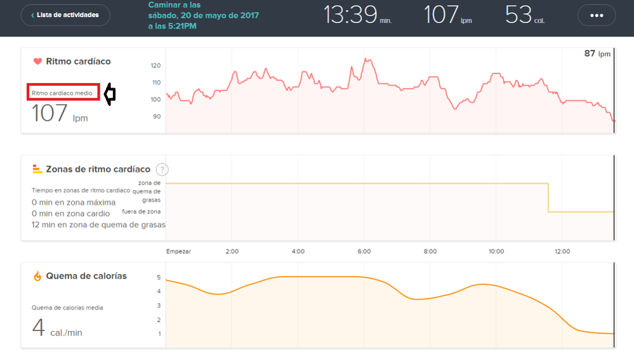Viewport: 634px width, 364px height.
Task: Click the Empezar time axis label
Action: (178, 251)
